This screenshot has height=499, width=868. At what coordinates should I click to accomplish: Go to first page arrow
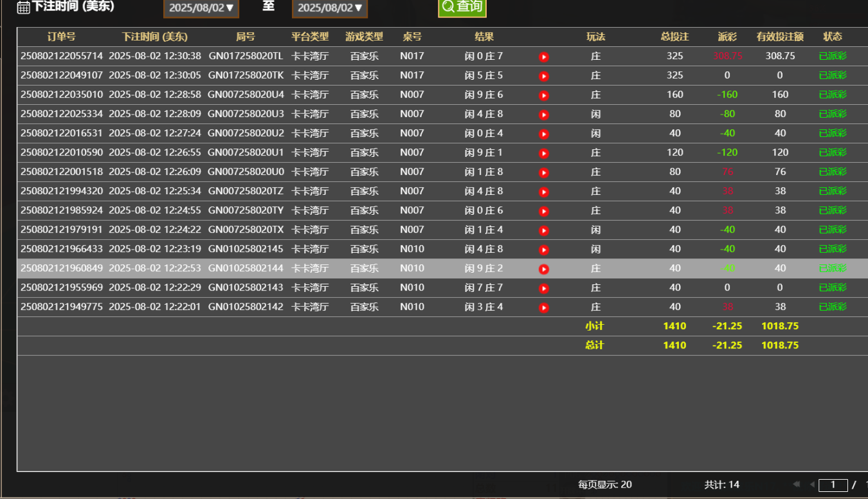(797, 484)
